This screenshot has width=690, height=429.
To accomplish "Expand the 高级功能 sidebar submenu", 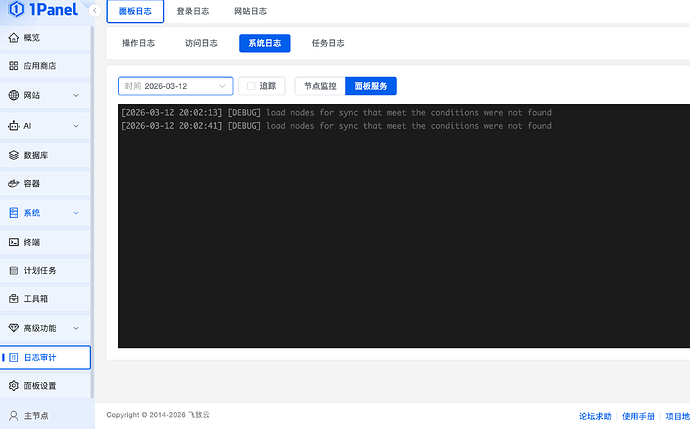I will [76, 328].
